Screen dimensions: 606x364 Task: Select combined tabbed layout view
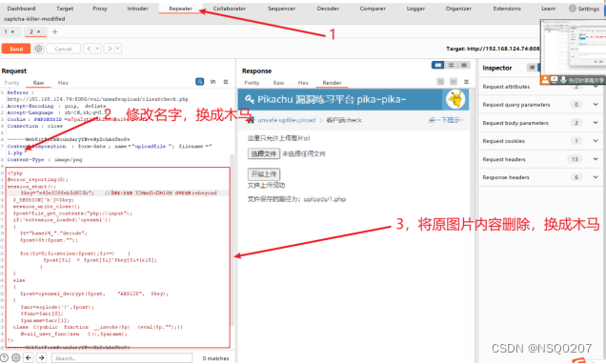pyautogui.click(x=464, y=65)
